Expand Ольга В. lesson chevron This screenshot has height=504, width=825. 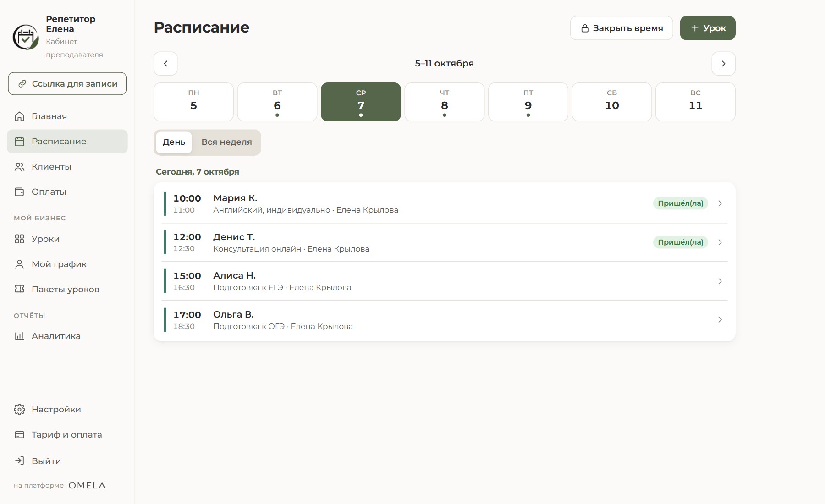tap(720, 320)
